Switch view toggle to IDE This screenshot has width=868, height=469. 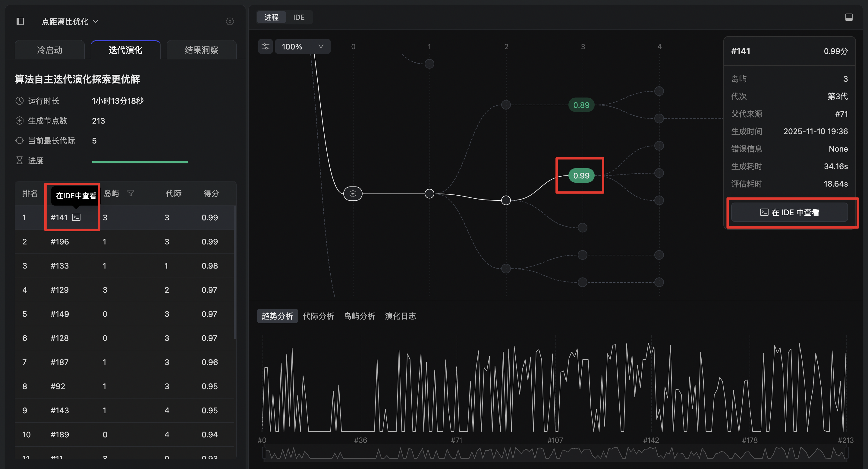click(299, 17)
